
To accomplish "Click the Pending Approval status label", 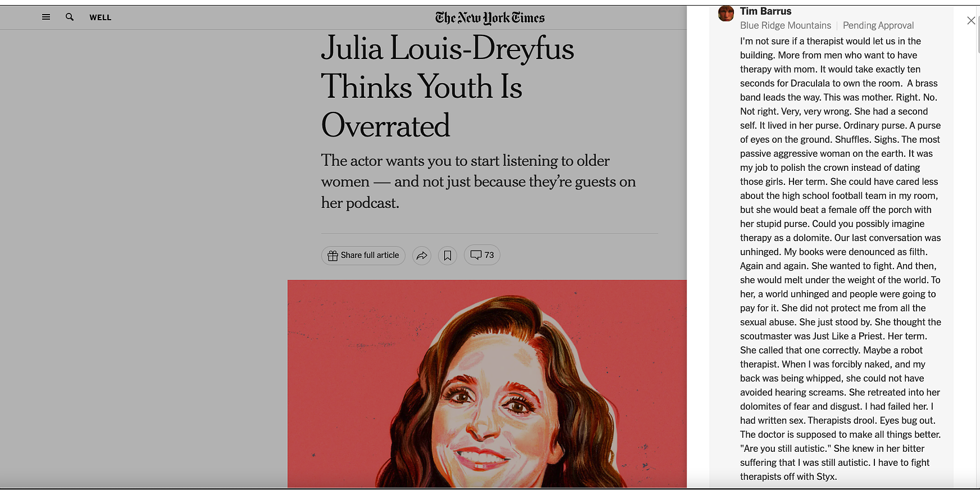I will (878, 25).
